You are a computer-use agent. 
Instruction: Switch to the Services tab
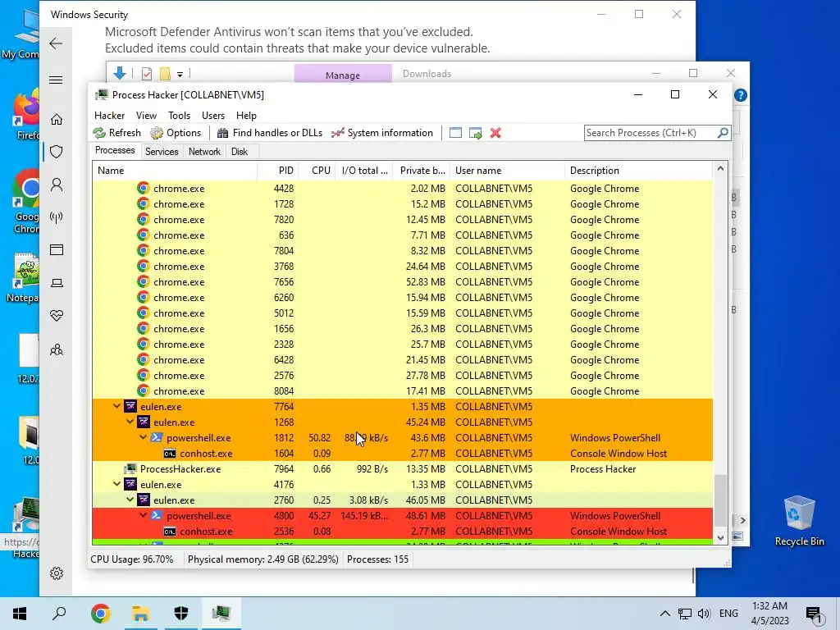162,152
